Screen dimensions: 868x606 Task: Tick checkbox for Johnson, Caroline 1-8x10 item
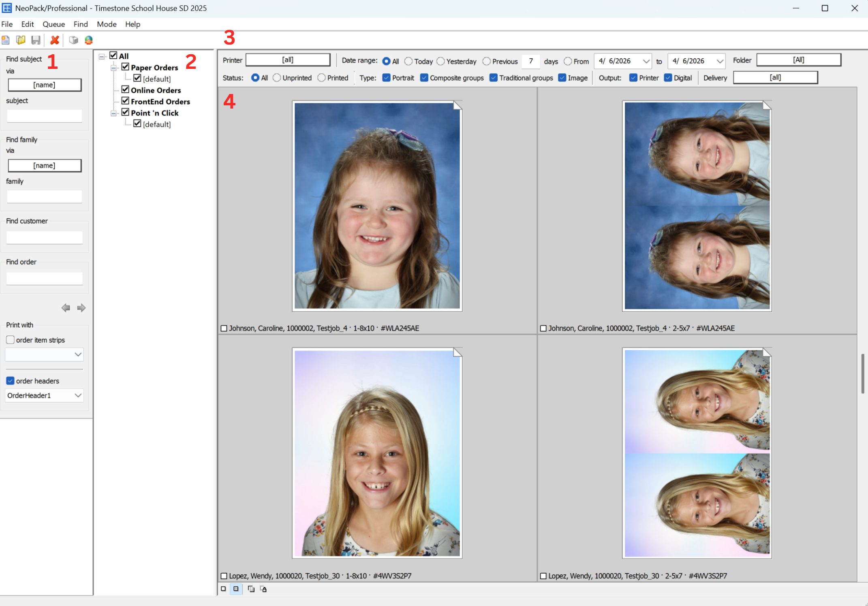(x=224, y=328)
